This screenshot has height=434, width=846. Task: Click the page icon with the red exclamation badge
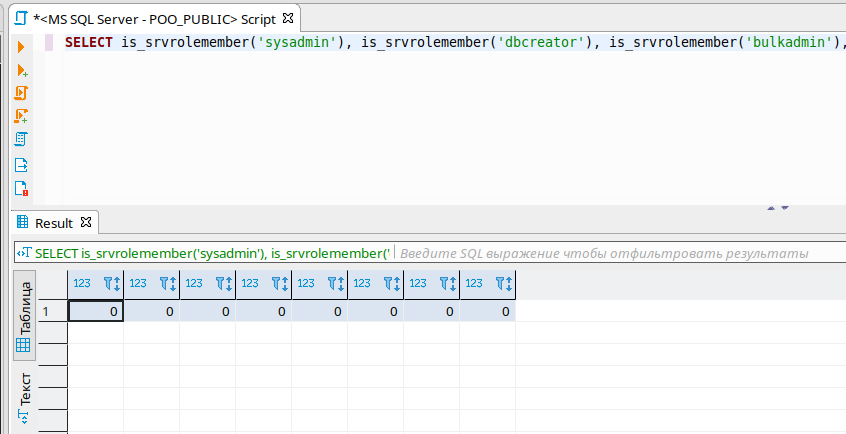(x=21, y=188)
